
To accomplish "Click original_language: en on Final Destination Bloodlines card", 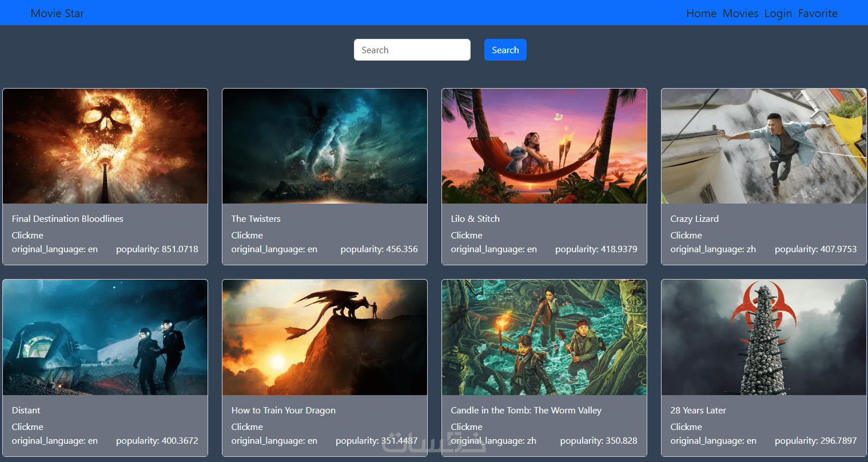I will coord(55,249).
